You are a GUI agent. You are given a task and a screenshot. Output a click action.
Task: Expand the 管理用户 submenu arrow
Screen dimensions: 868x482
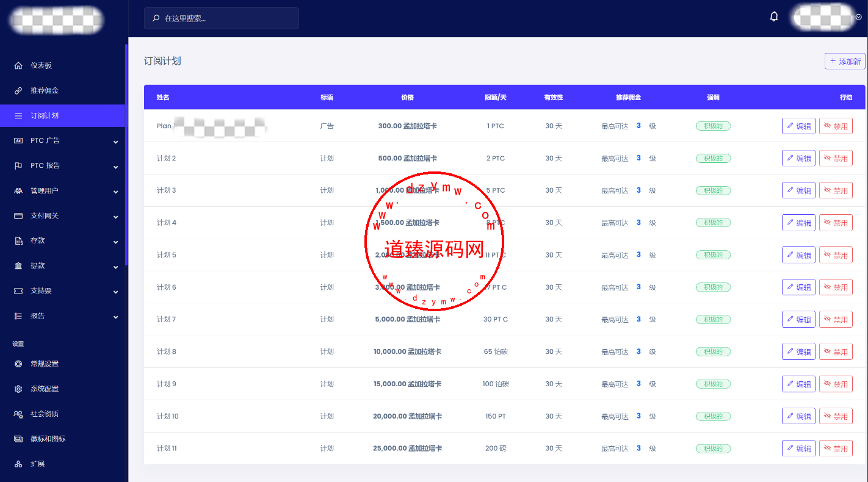tap(116, 192)
